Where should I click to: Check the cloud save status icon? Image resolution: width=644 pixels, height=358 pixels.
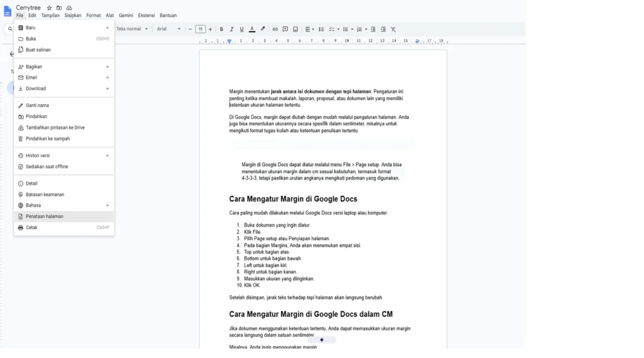[x=69, y=8]
